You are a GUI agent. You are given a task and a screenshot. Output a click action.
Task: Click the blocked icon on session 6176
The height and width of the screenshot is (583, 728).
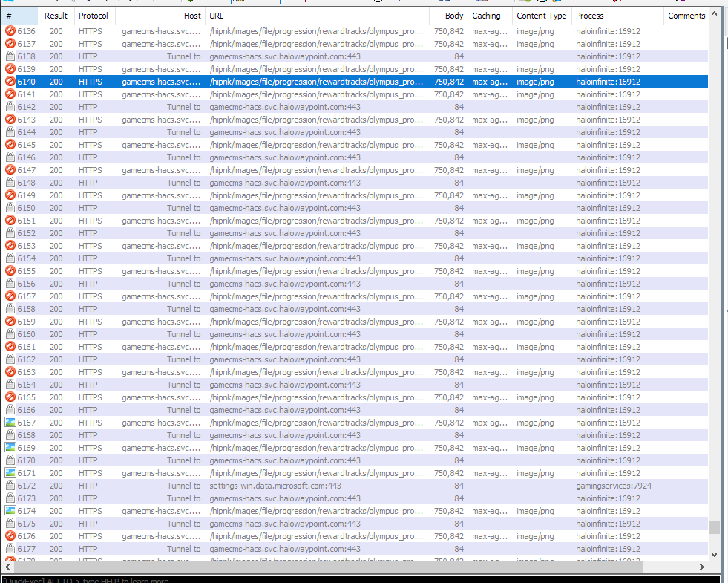coord(10,536)
